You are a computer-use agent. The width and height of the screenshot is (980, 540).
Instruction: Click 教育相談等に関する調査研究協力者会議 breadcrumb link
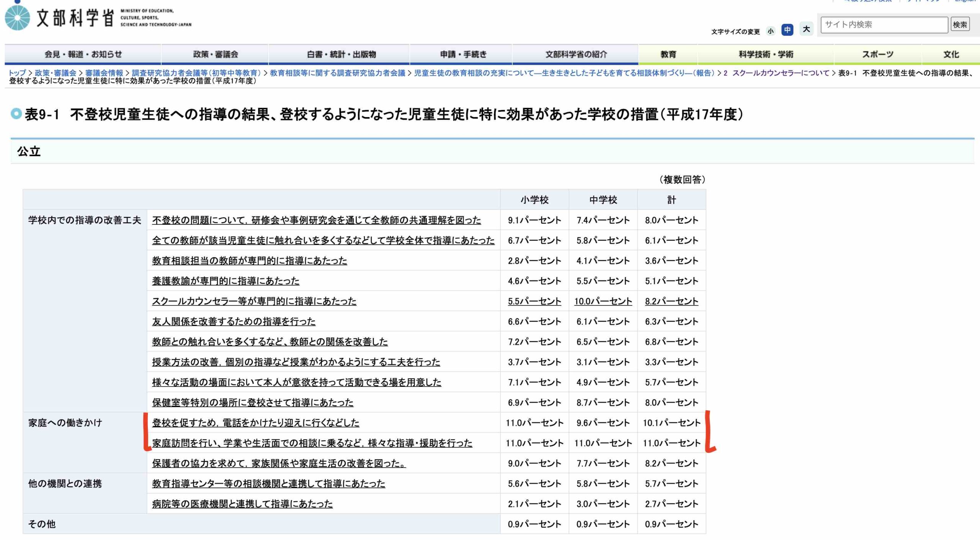[337, 73]
